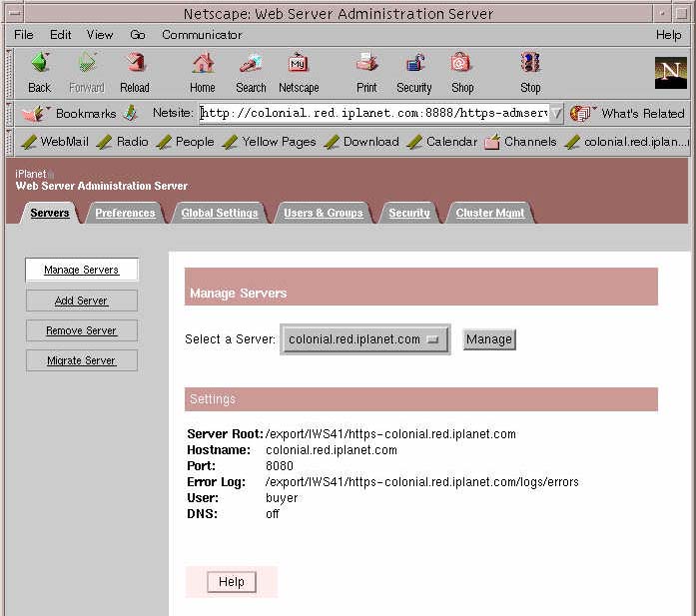Click the page location proxy icon beside Netsite
Image resolution: width=696 pixels, height=616 pixels.
click(131, 113)
